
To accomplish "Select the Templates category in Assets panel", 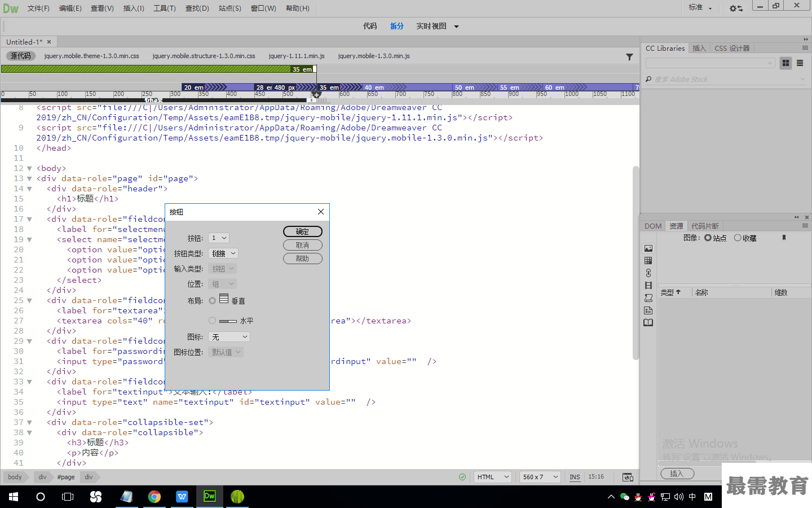I will coord(648,310).
